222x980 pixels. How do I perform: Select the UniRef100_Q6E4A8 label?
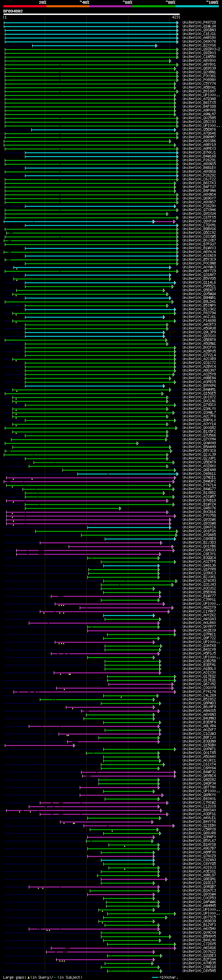[199, 470]
